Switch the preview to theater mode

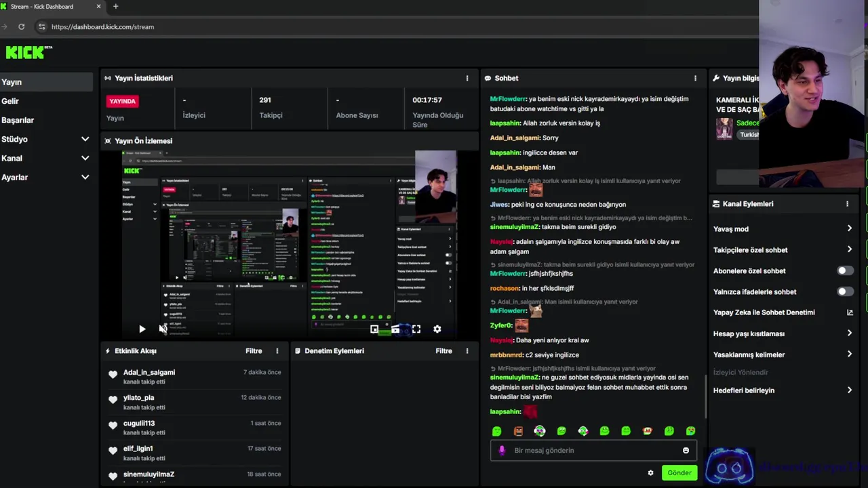(x=395, y=329)
